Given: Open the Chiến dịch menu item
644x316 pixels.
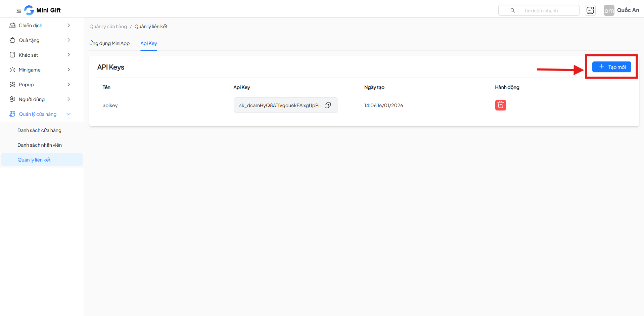Looking at the screenshot, I should point(41,26).
